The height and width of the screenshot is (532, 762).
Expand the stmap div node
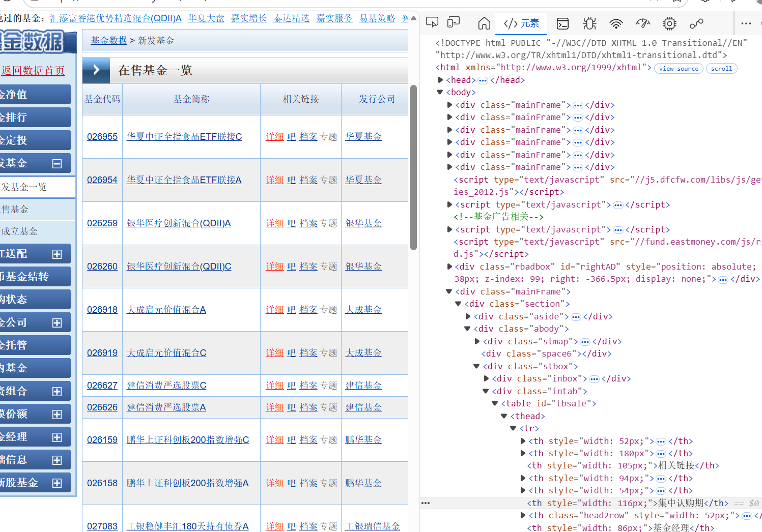pyautogui.click(x=477, y=341)
